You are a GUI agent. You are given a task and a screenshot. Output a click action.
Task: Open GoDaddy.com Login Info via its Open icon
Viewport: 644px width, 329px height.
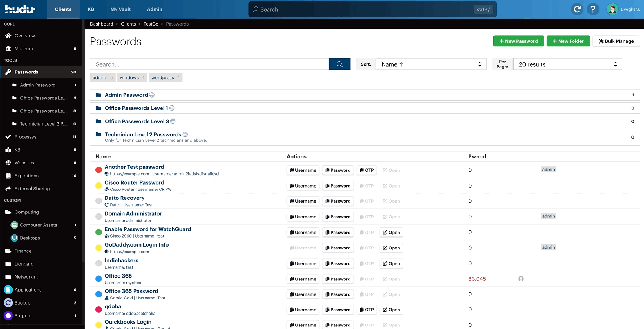click(391, 248)
